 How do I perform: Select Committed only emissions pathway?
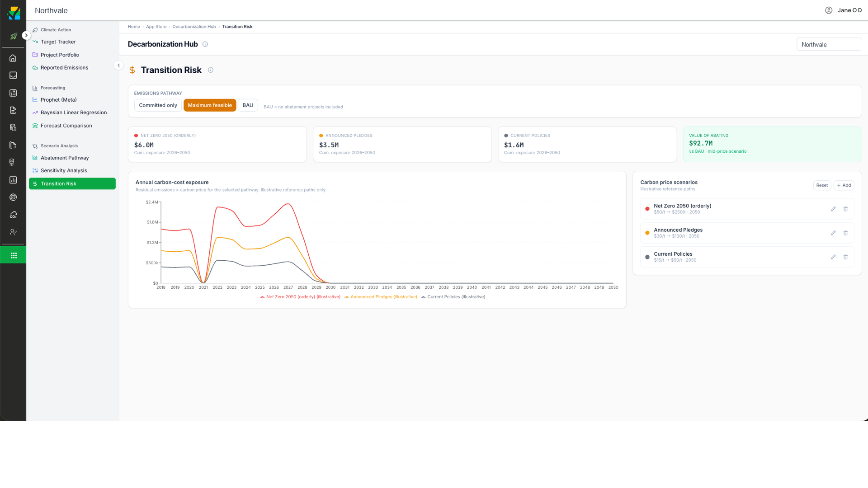(x=158, y=105)
